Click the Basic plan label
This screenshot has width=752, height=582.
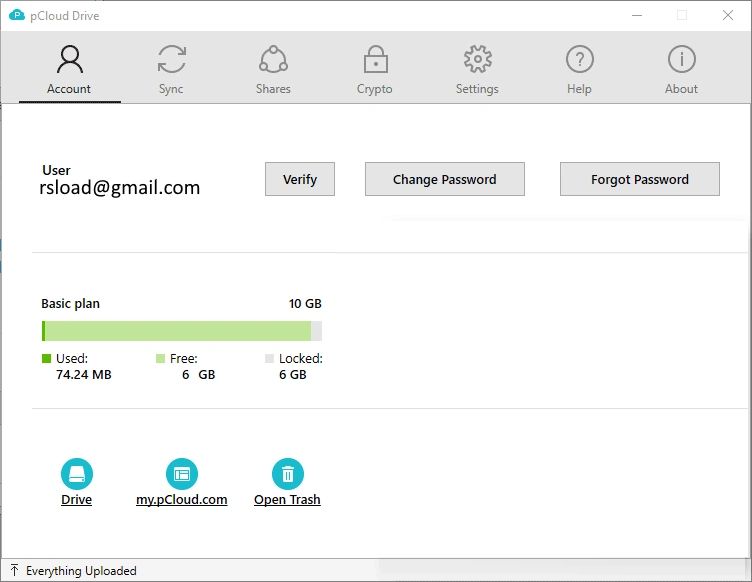click(x=70, y=303)
